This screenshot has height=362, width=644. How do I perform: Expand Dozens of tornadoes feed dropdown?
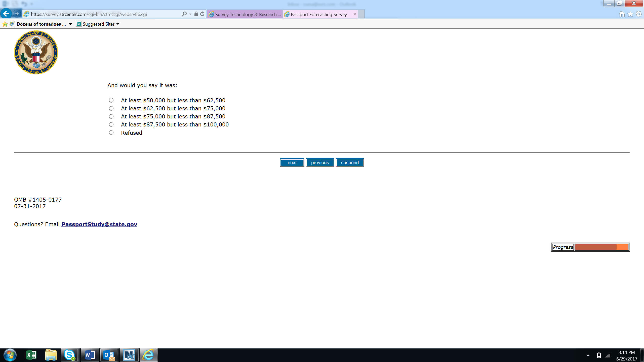coord(70,24)
